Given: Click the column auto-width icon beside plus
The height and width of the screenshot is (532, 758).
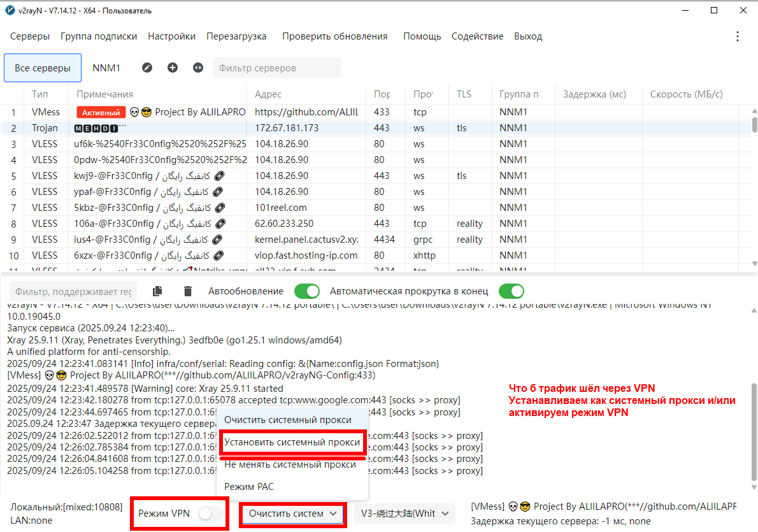Looking at the screenshot, I should [x=198, y=68].
